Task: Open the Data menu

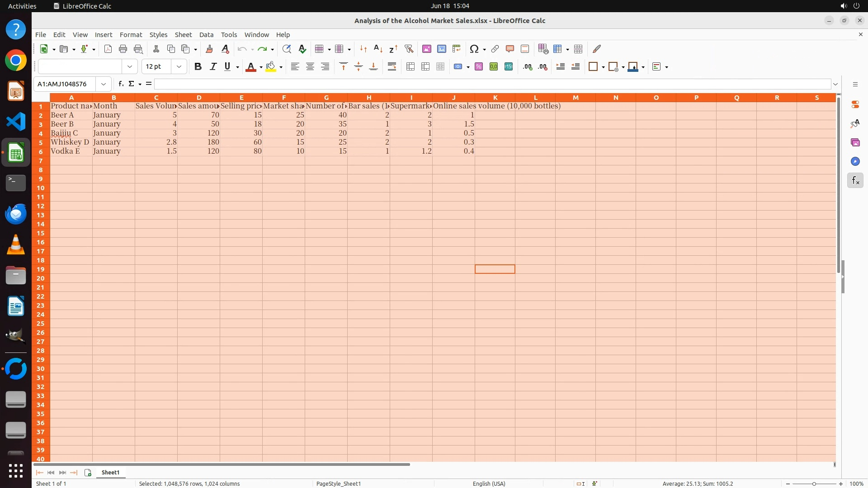Action: [206, 35]
